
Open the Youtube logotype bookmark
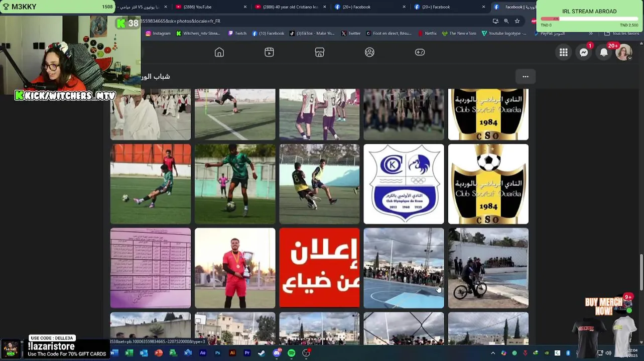coord(504,34)
